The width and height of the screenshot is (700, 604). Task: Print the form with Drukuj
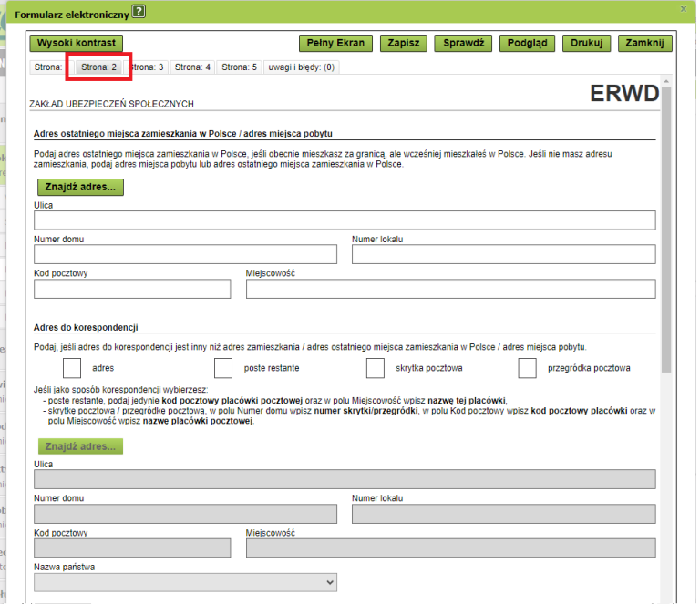pos(586,43)
